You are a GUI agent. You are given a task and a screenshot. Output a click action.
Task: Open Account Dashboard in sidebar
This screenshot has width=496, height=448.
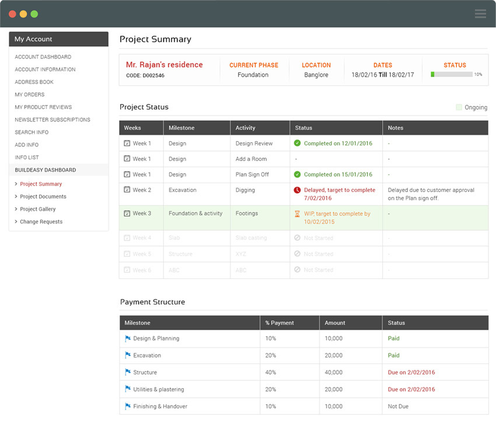(x=43, y=57)
